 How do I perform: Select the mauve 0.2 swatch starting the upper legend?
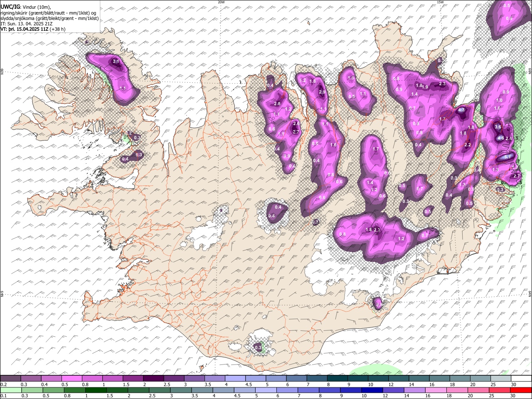point(10,378)
